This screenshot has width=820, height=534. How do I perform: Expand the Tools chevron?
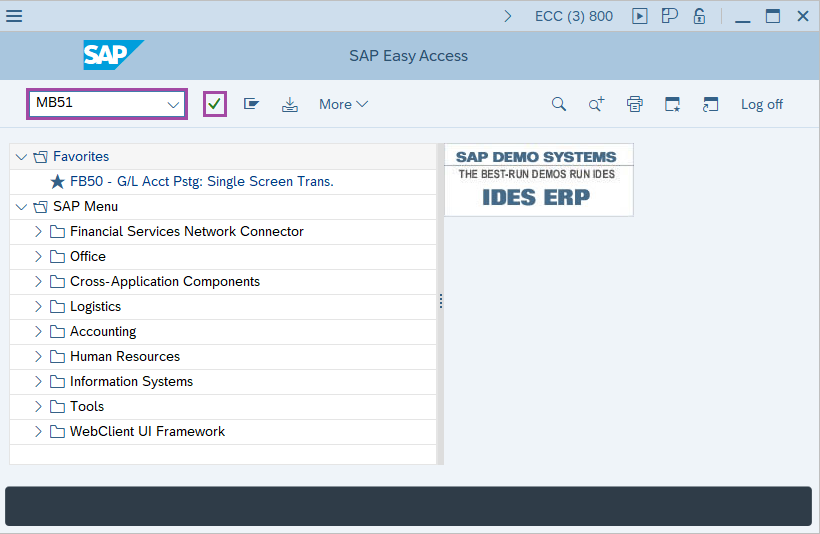[38, 406]
